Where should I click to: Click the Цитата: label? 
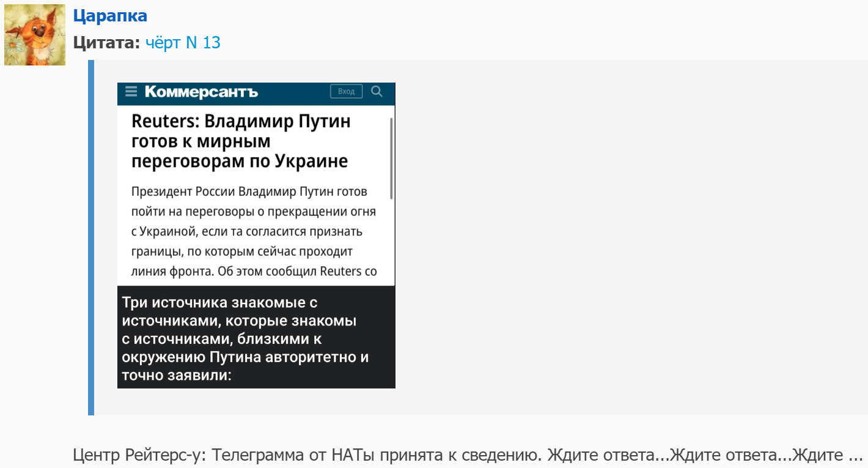point(107,43)
